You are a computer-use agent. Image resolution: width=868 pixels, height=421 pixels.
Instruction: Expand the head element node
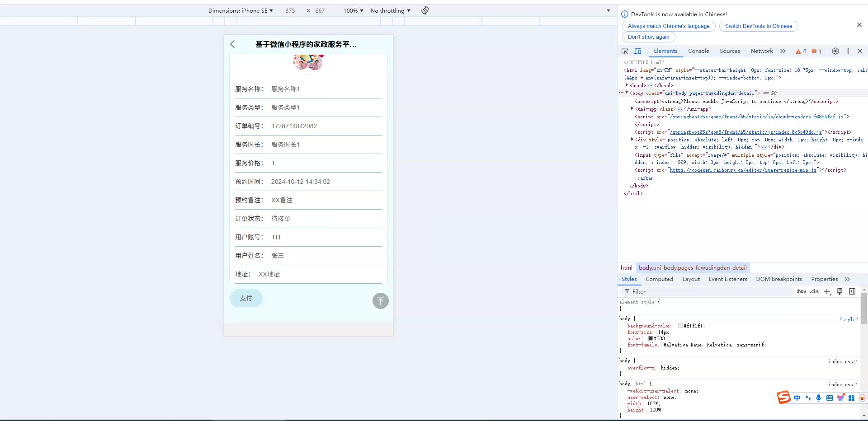coord(627,85)
